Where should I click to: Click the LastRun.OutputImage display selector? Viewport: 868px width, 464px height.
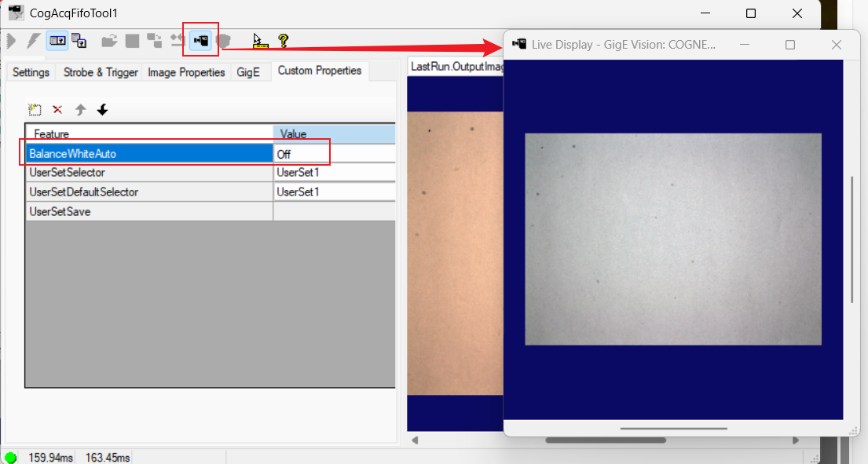tap(456, 67)
